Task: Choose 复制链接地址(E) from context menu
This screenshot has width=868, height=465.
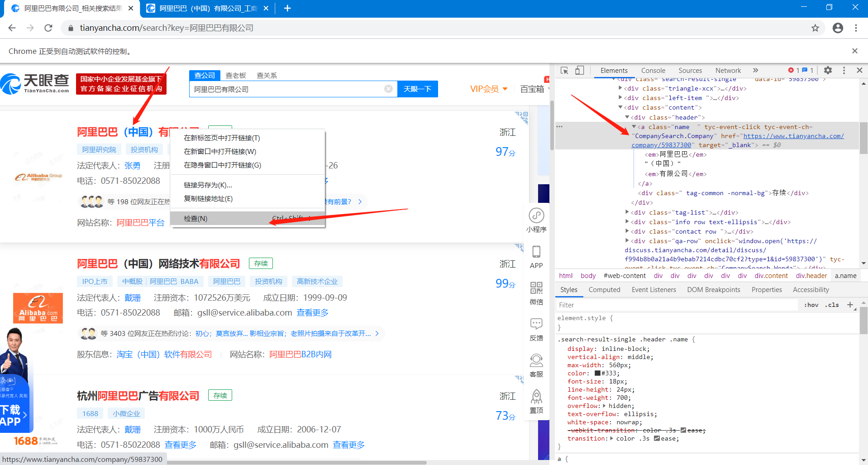Action: click(248, 198)
